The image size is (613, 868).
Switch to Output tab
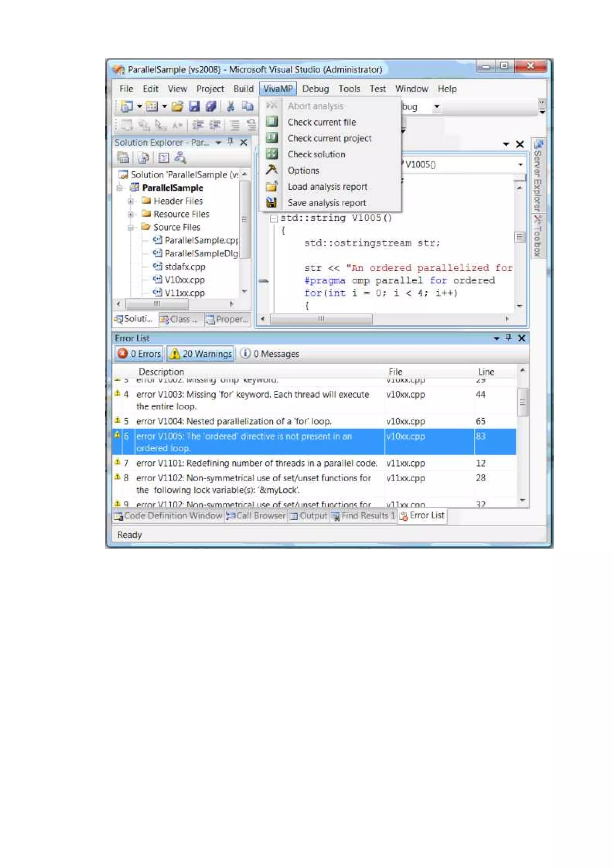[308, 516]
